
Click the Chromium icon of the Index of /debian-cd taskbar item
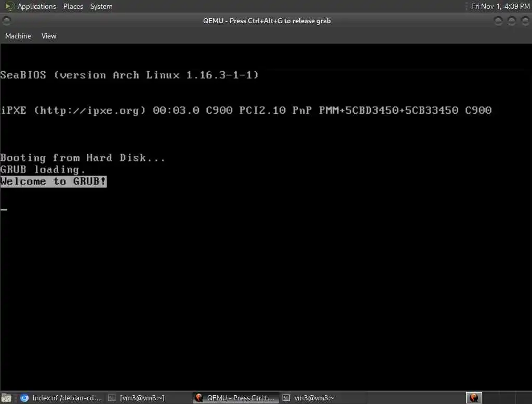tap(24, 398)
